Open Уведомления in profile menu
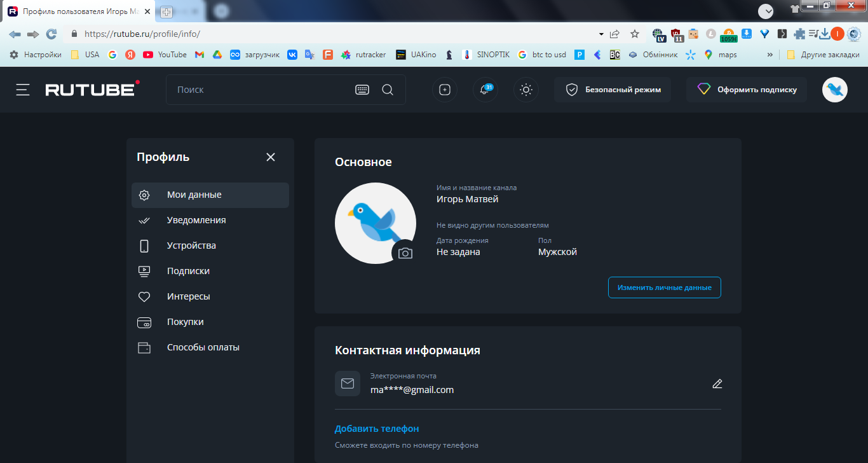This screenshot has width=868, height=463. click(210, 221)
